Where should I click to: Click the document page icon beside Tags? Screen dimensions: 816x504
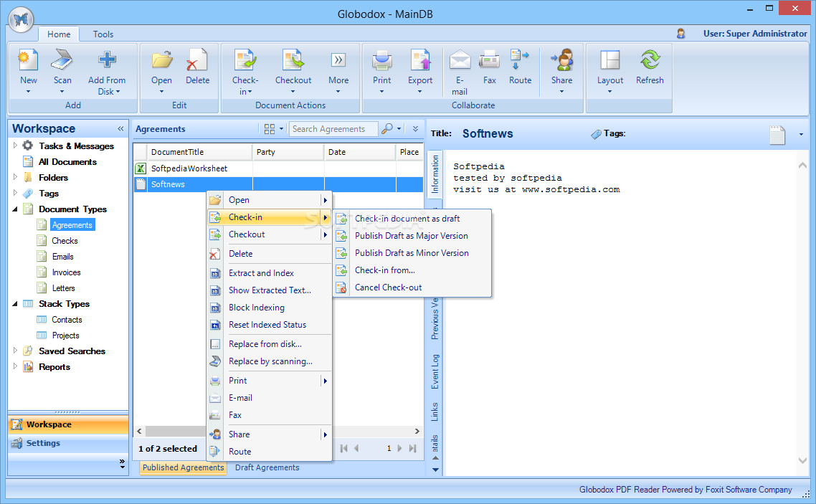(x=777, y=135)
